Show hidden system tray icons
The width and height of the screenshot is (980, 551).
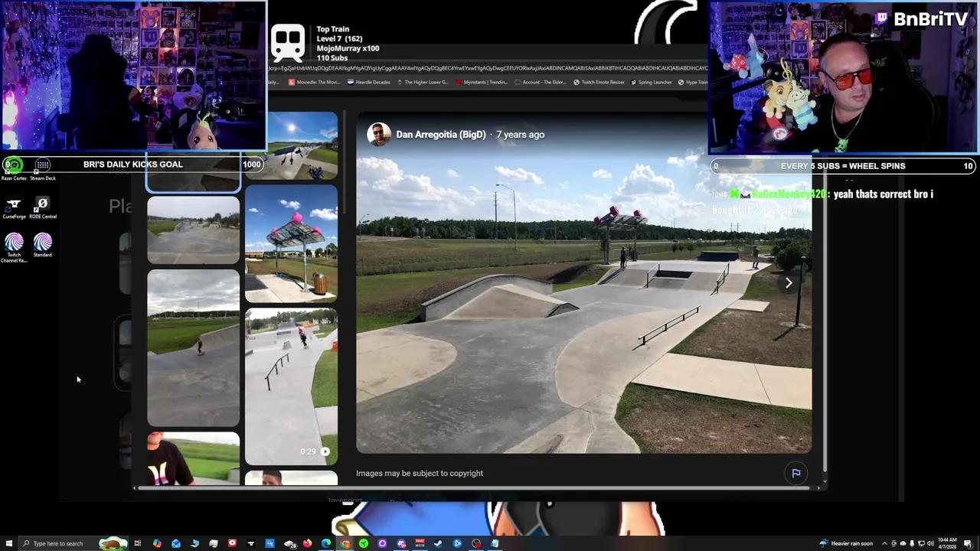884,543
